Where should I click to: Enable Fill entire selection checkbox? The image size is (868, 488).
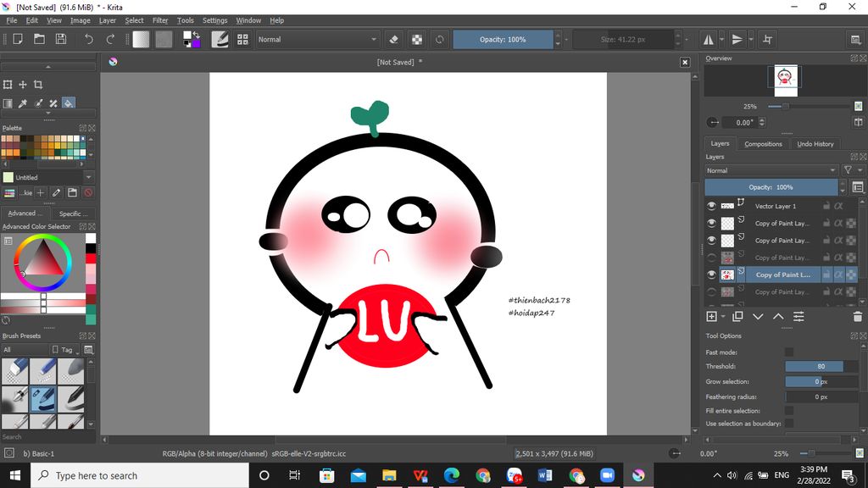click(789, 411)
